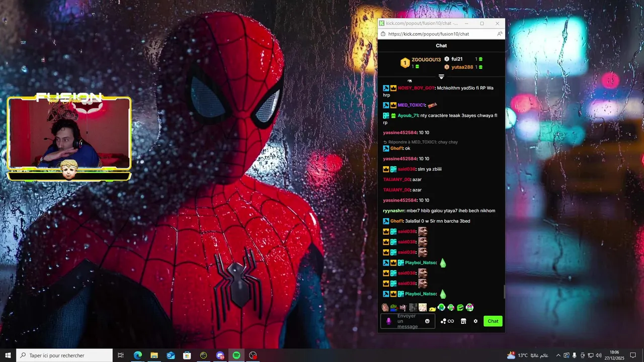
Task: Open OBS Studio from the taskbar
Action: (x=253, y=355)
